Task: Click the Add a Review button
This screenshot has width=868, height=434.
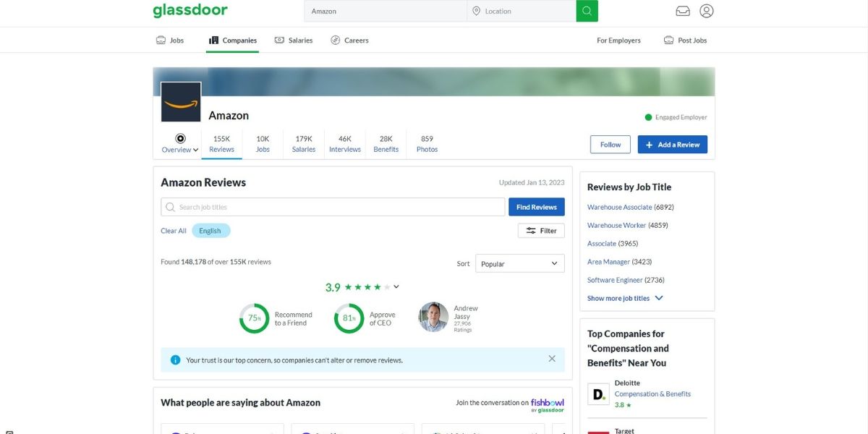Action: point(672,145)
